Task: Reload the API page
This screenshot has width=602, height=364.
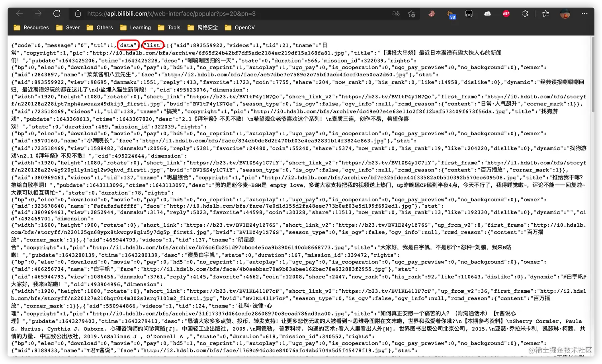Action: click(57, 14)
